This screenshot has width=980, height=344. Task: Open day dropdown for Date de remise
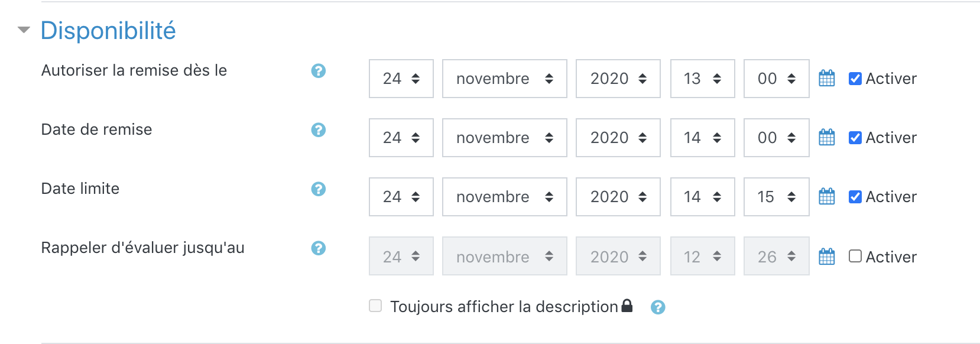(x=401, y=138)
